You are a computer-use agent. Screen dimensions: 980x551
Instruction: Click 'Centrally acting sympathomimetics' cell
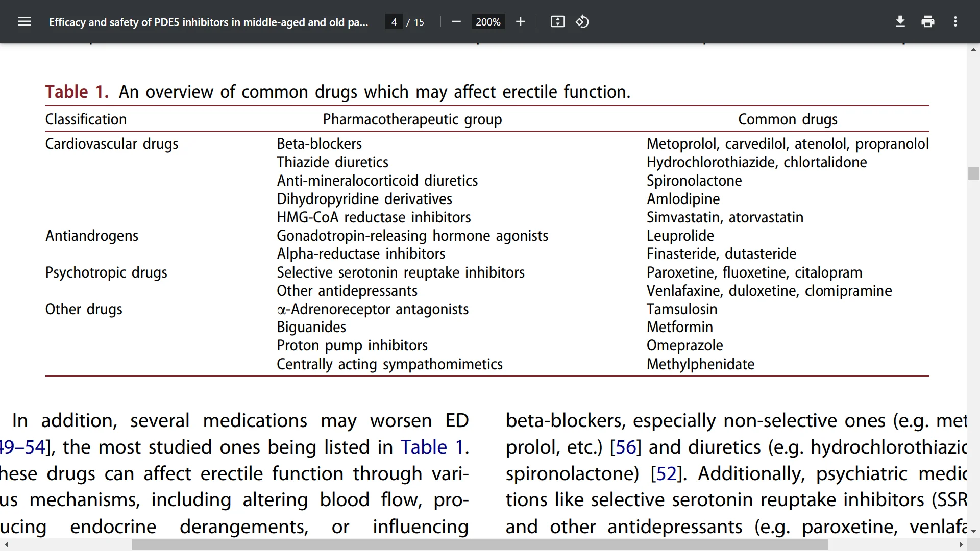[390, 364]
